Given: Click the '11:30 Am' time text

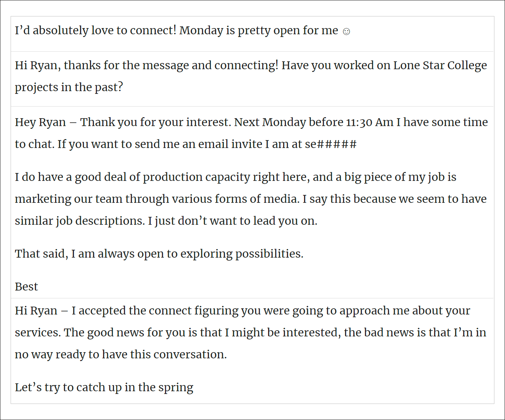Looking at the screenshot, I should pos(370,122).
